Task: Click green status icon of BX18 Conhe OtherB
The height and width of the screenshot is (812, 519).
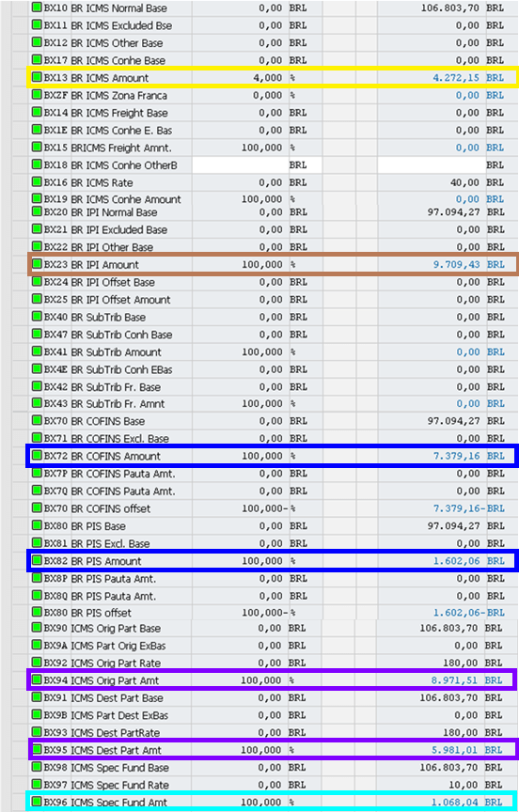Action: tap(37, 164)
